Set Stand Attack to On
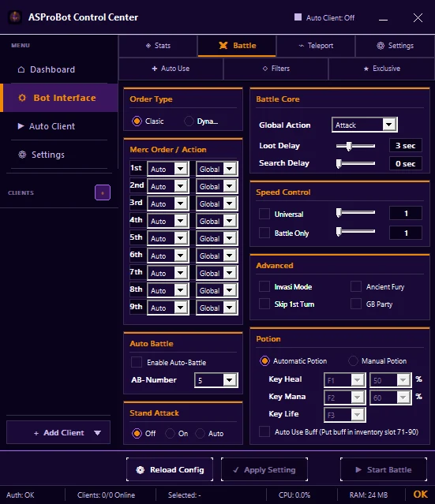This screenshot has width=435, height=504. tap(170, 433)
